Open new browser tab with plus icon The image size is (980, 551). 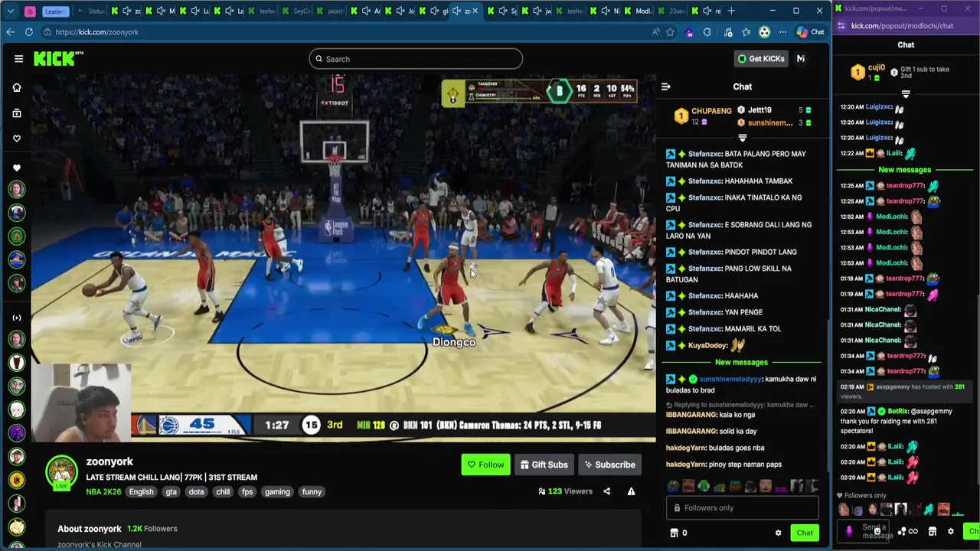tap(731, 11)
